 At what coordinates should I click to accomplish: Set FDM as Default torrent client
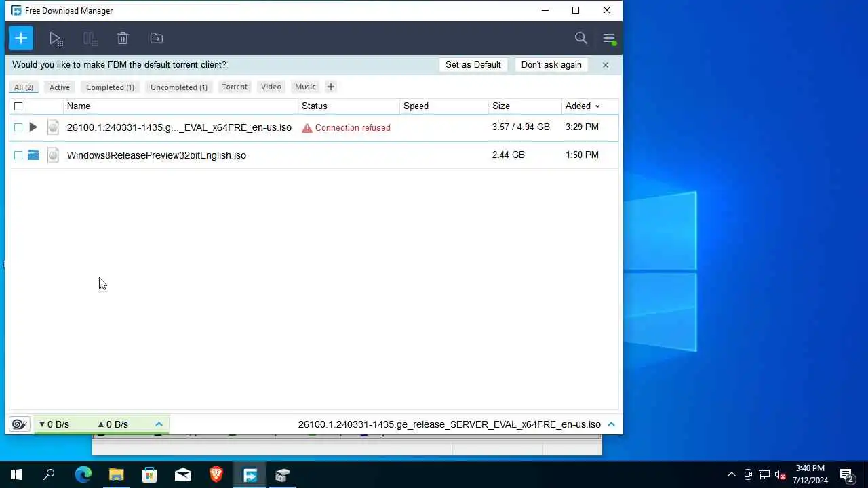click(x=473, y=65)
